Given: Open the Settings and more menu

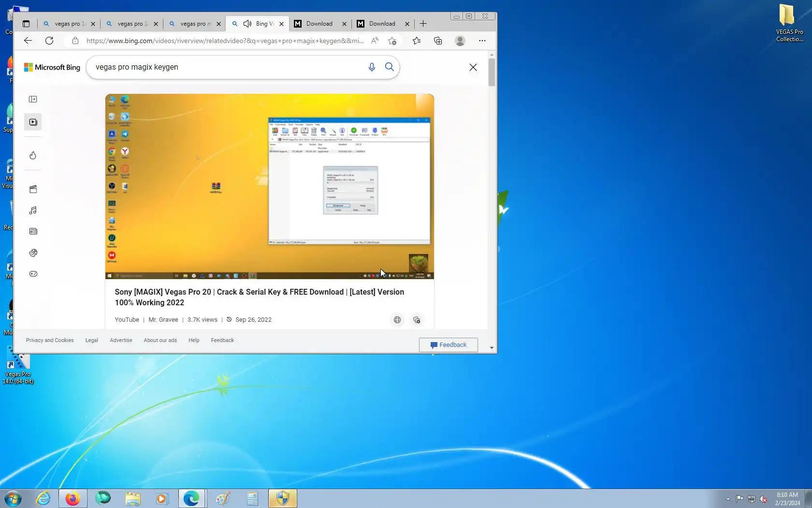Looking at the screenshot, I should tap(482, 41).
